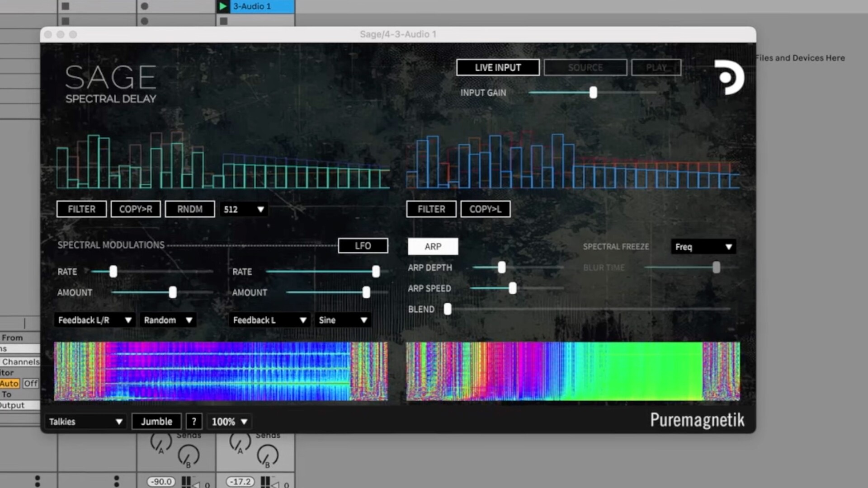Click the left channel spectrogram display
This screenshot has height=488, width=868.
pos(221,371)
